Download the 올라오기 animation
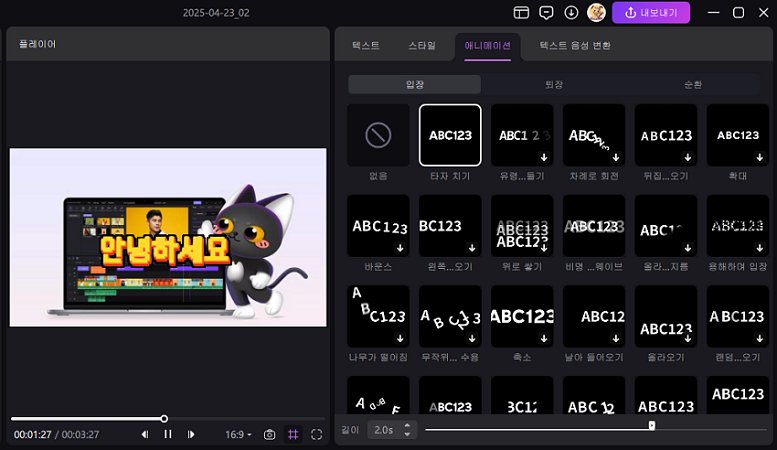Image resolution: width=777 pixels, height=450 pixels. coord(687,338)
